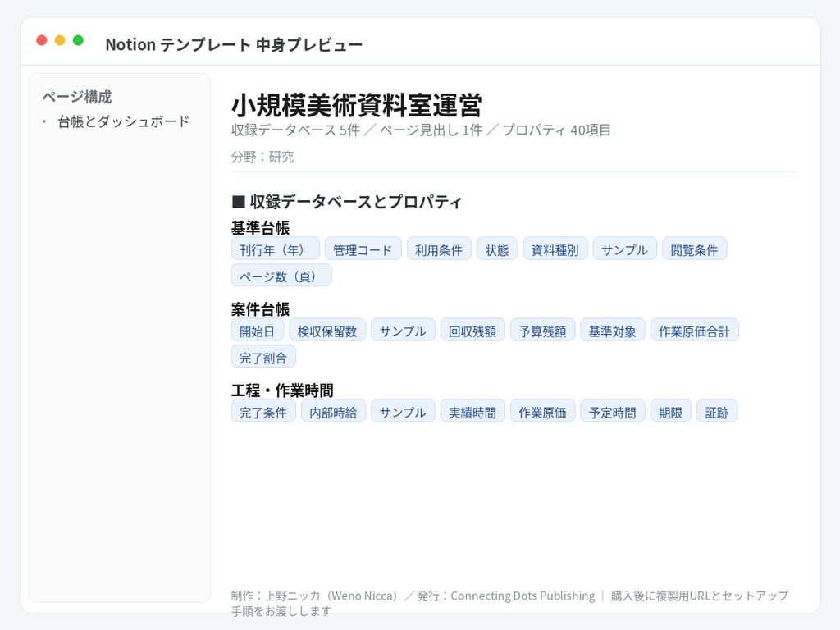This screenshot has height=630, width=840.
Task: Click the 小規模美術資料室運営 page title
Action: 356,105
